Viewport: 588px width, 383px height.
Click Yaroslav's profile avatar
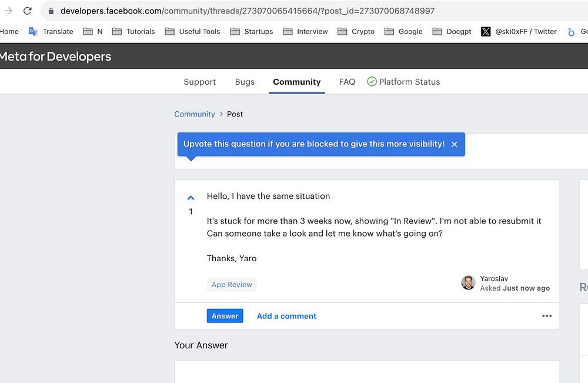click(x=468, y=283)
